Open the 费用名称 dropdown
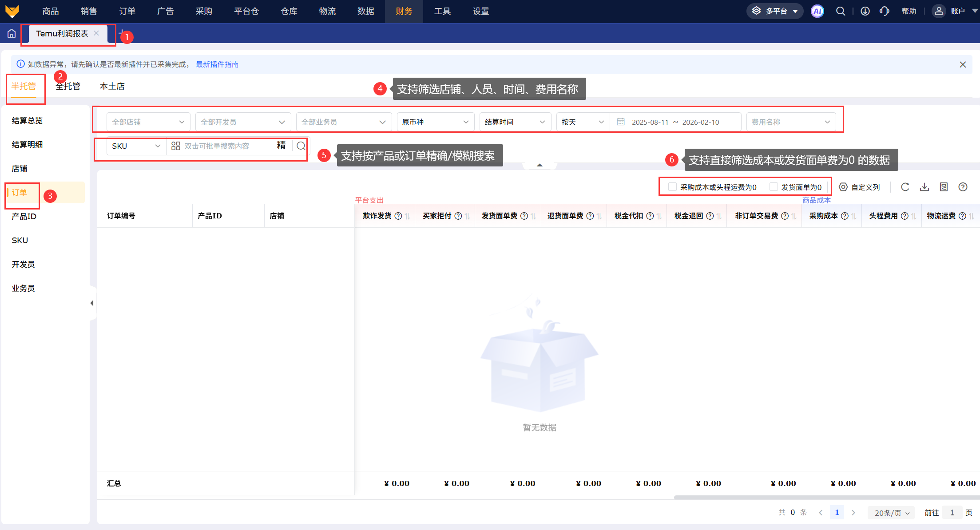Screen dimensions: 980x530 [790, 122]
